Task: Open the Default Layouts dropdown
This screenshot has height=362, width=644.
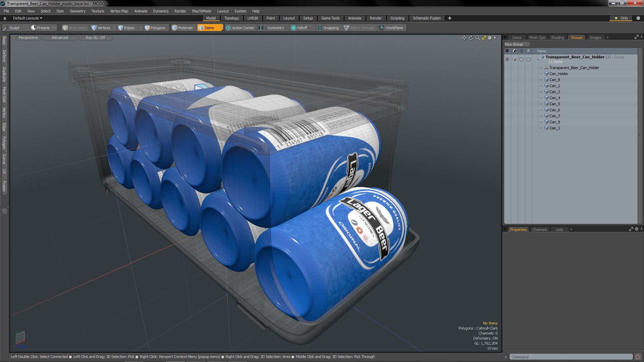Action: 28,18
